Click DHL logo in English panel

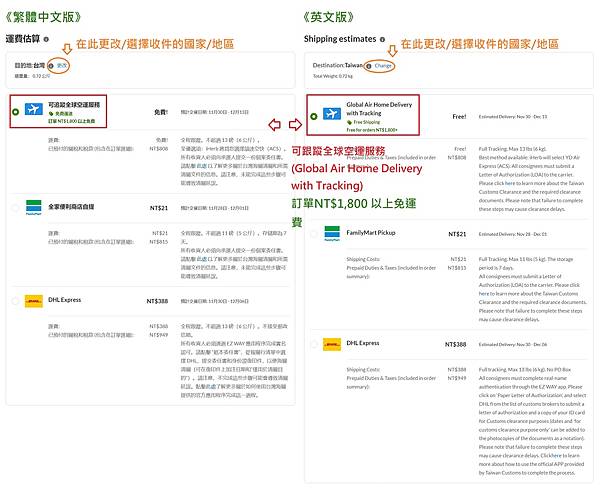click(332, 344)
